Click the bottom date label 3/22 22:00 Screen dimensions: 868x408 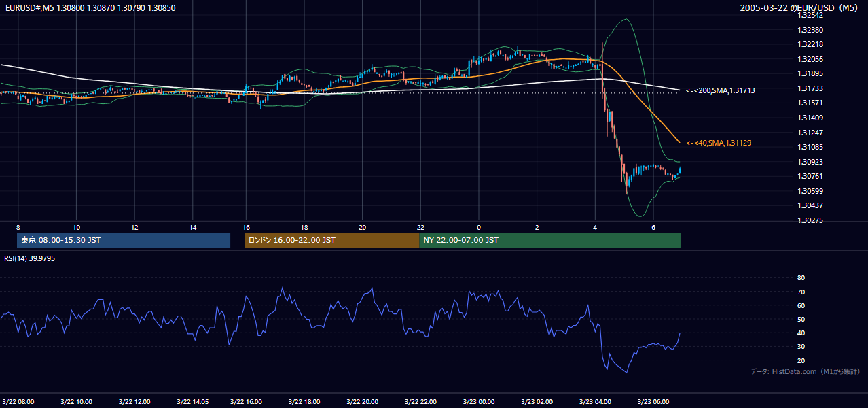(x=420, y=401)
